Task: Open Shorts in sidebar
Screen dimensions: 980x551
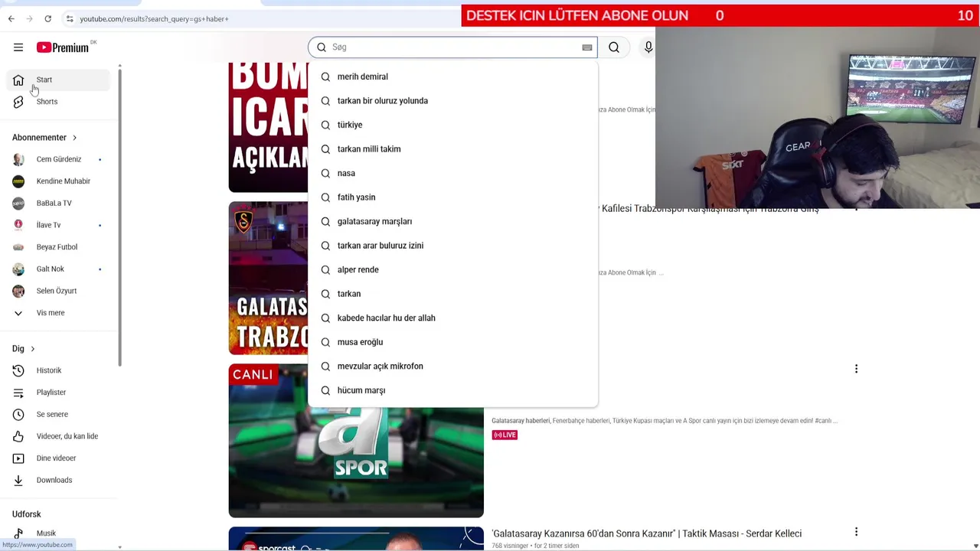Action: click(x=58, y=102)
